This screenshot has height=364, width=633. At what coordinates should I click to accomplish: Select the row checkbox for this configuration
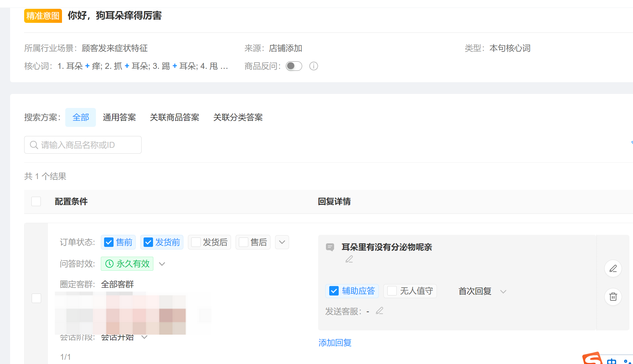(36, 298)
